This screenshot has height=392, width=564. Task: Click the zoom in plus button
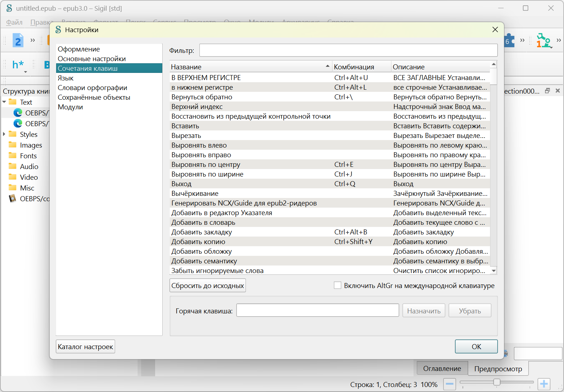[x=544, y=384]
